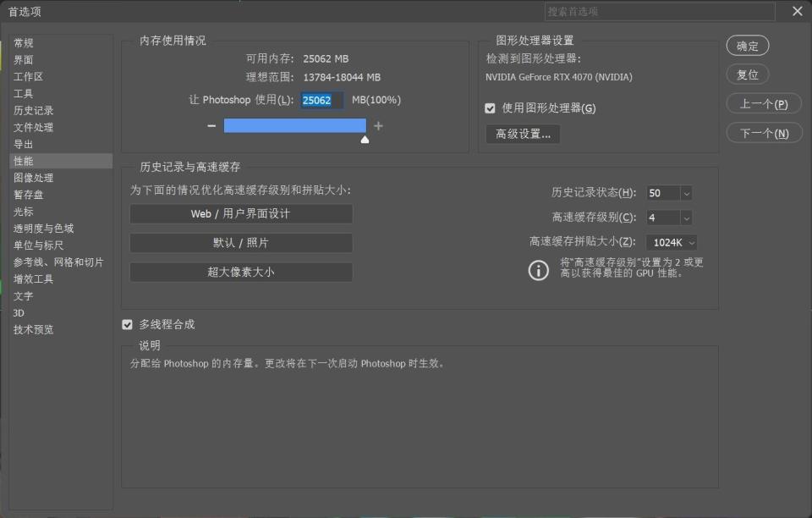812x518 pixels.
Task: Apply the 超大像素大小 huge pixel preset
Action: (240, 272)
